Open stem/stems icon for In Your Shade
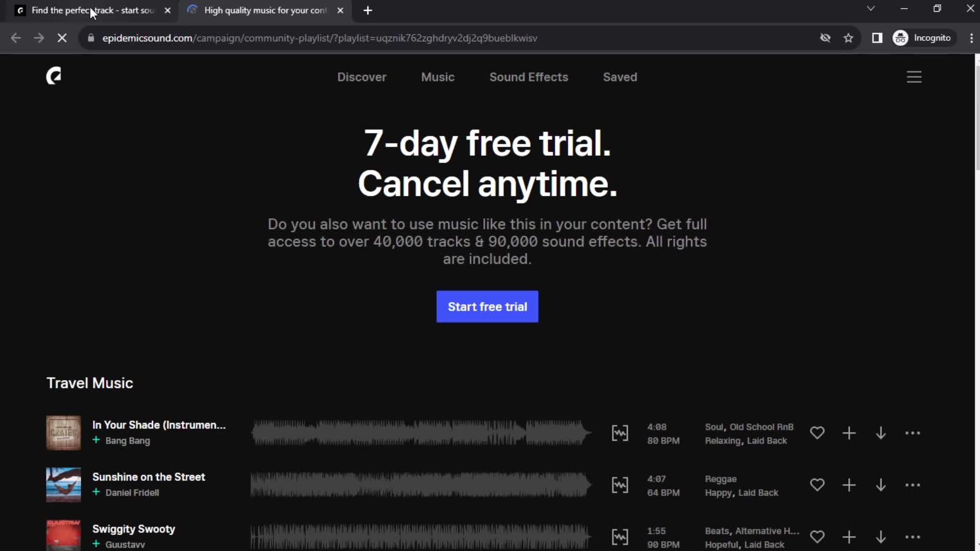 click(x=619, y=433)
